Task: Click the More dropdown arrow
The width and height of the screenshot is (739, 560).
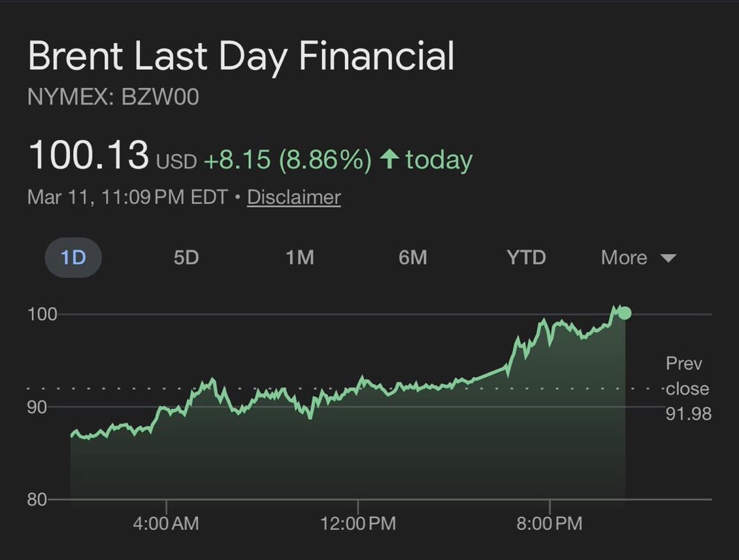Action: pyautogui.click(x=668, y=258)
